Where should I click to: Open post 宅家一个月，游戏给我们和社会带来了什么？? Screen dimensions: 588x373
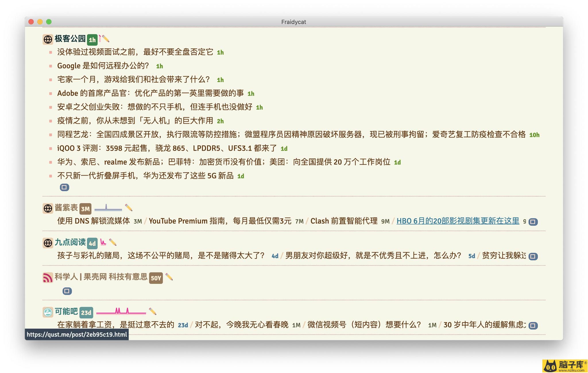pyautogui.click(x=134, y=79)
